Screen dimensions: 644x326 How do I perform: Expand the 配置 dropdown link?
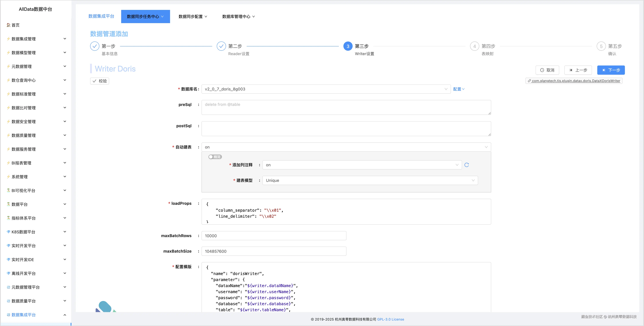pyautogui.click(x=459, y=89)
